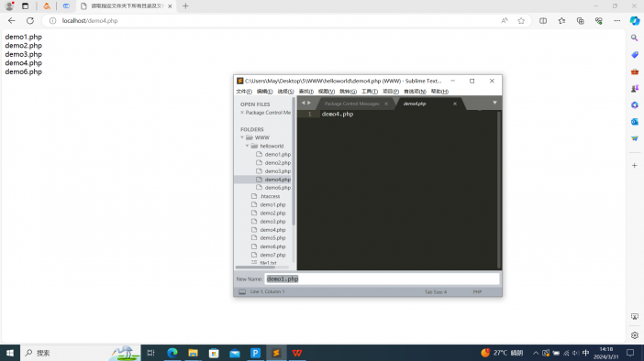The image size is (644, 361).
Task: Open the 查找(I) menu in Sublime Text
Action: pyautogui.click(x=306, y=92)
